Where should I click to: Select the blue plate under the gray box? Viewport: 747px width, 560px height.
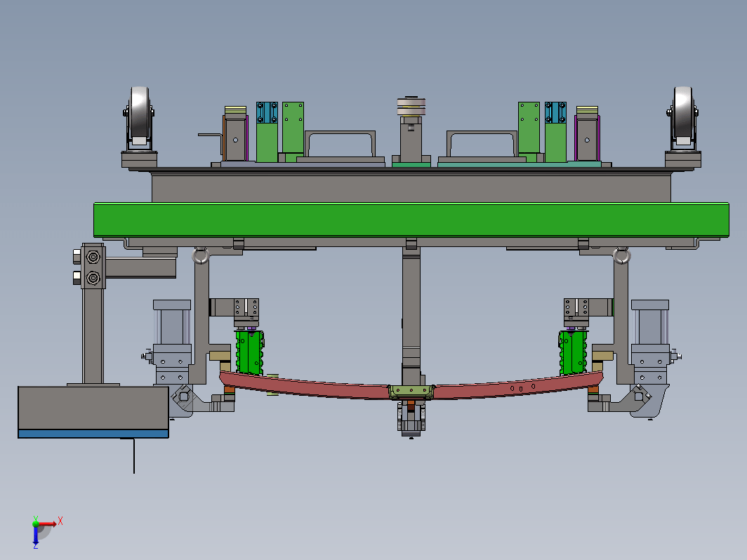tap(93, 434)
